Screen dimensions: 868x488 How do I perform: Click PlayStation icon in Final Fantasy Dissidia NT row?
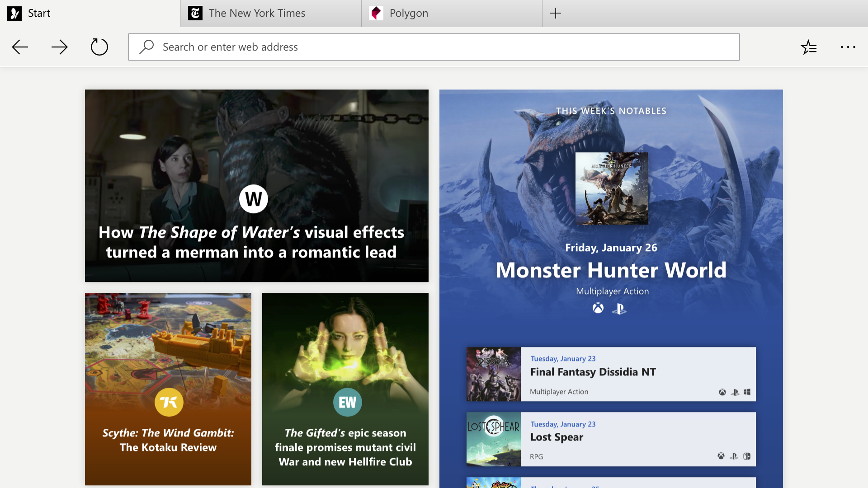point(735,392)
